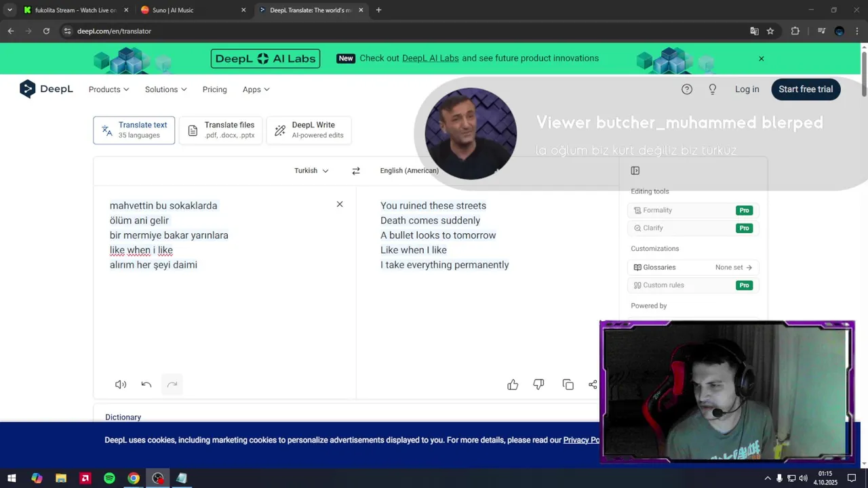
Task: Share the translation
Action: coord(593,385)
